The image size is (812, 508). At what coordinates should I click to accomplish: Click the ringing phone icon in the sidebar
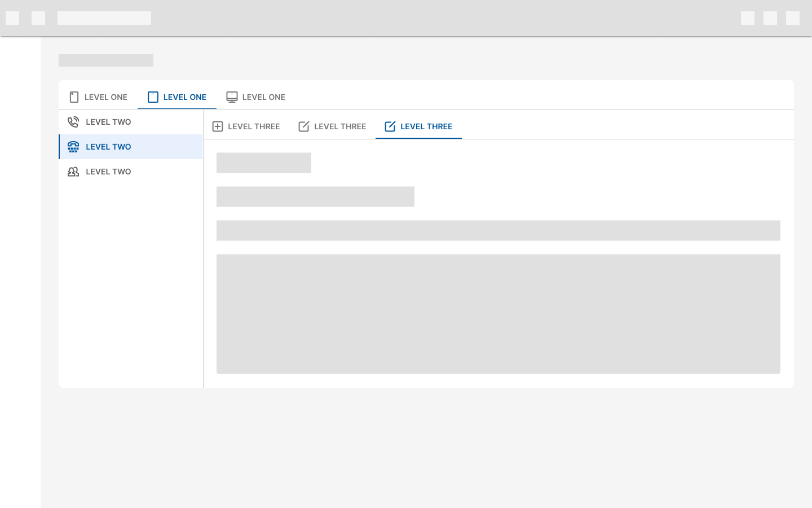(x=73, y=121)
